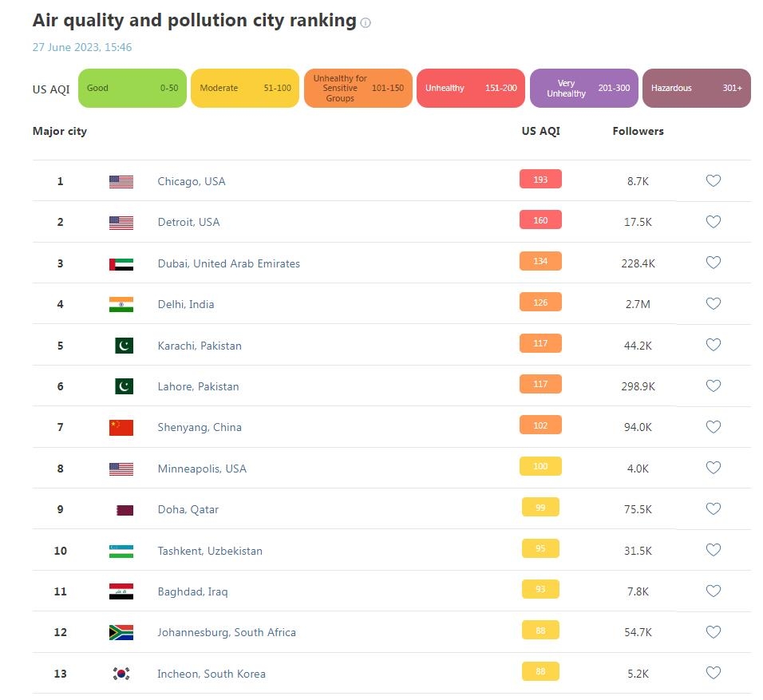This screenshot has width=763, height=700.
Task: Click the 100 AQI badge for Minneapolis
Action: pyautogui.click(x=540, y=466)
